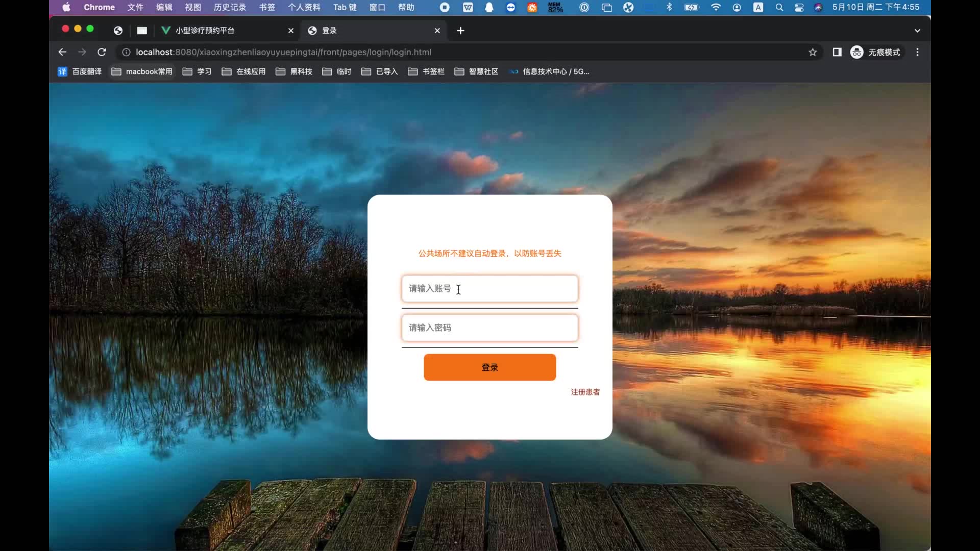Open the macOS Control Center toggles icon
Image resolution: width=980 pixels, height=551 pixels.
799,7
